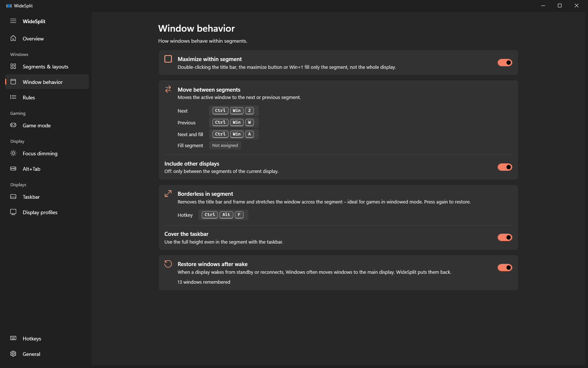Click the Window behavior sidebar icon
This screenshot has height=368, width=588.
point(13,82)
